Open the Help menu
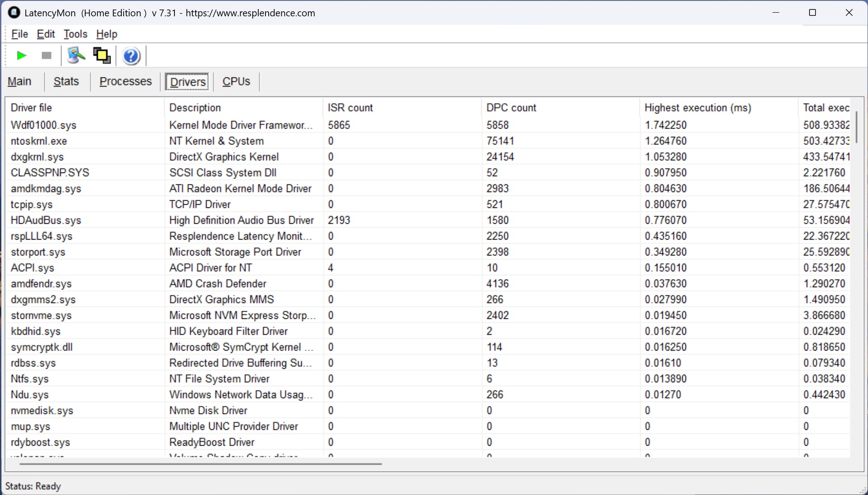 coord(106,34)
